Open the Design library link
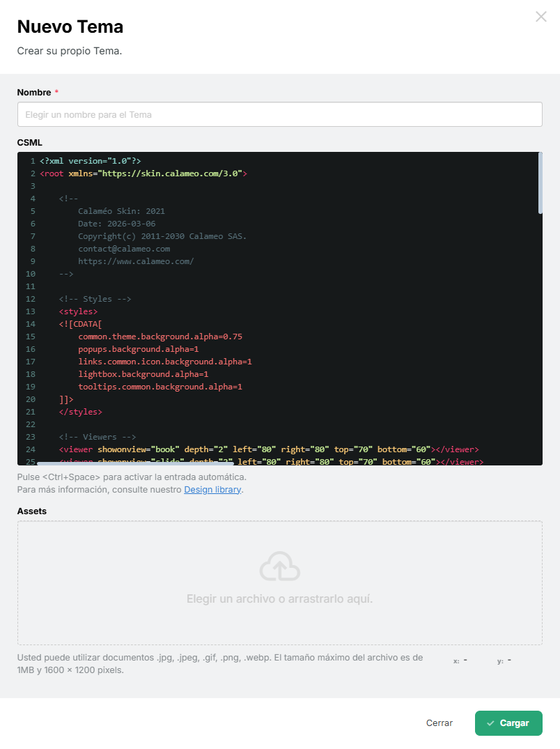 click(x=212, y=490)
